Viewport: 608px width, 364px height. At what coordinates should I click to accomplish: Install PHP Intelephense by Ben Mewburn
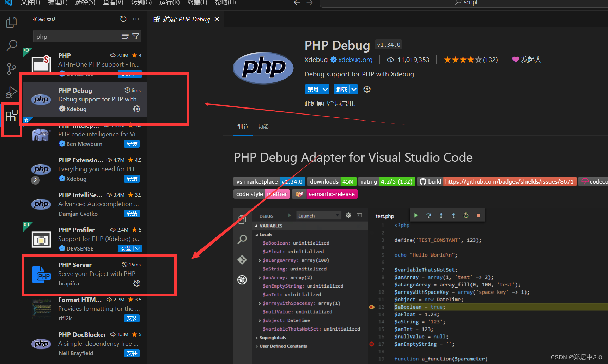(x=132, y=144)
